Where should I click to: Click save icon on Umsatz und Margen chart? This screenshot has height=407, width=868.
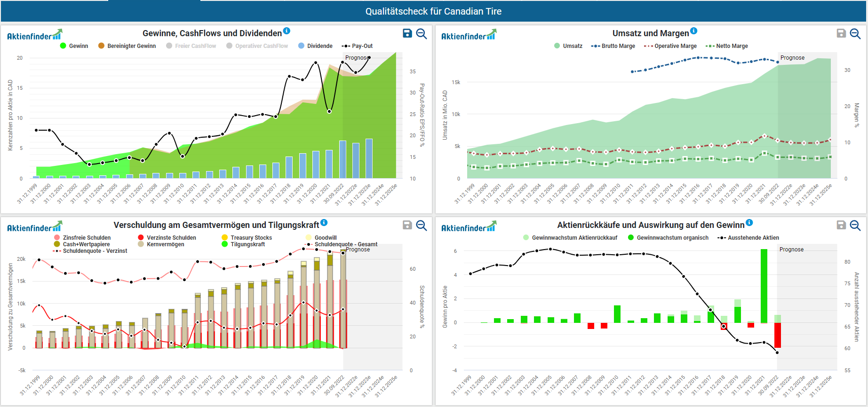[841, 33]
